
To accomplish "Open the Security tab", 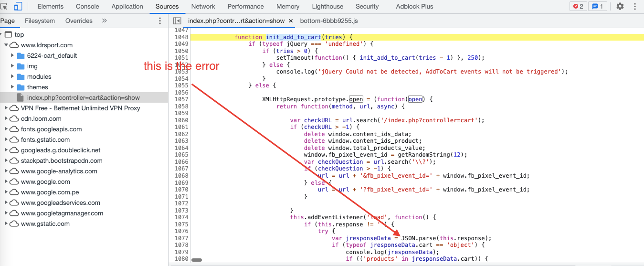I will [367, 7].
